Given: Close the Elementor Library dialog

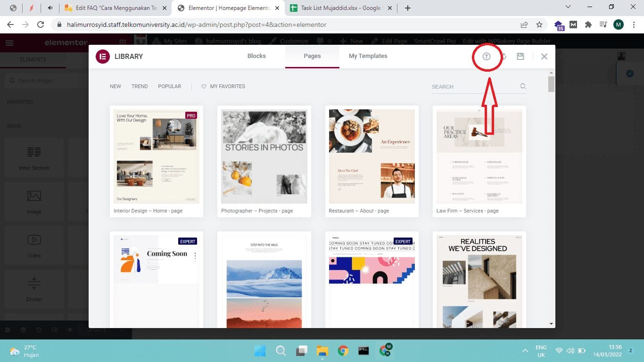Looking at the screenshot, I should pos(544,57).
